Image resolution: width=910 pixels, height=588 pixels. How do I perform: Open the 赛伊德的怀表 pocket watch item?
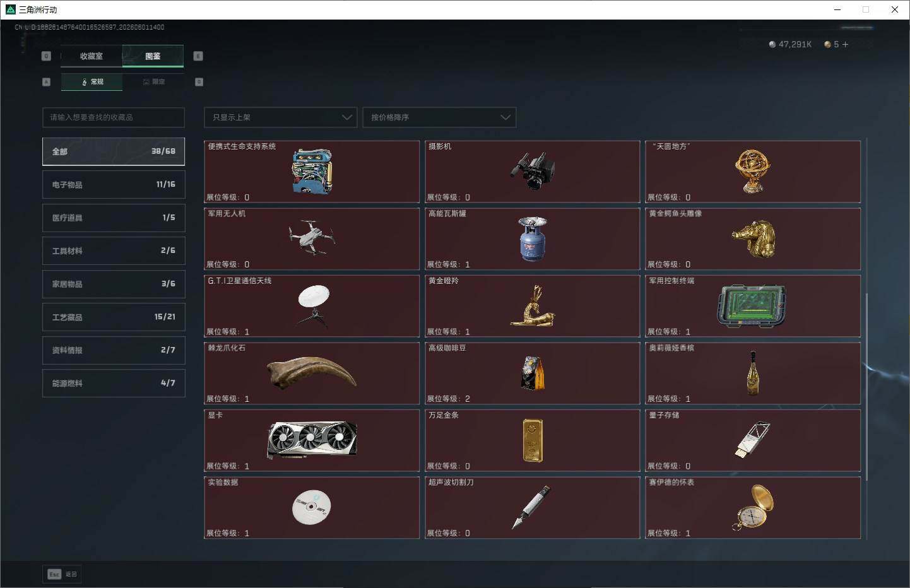tap(753, 508)
